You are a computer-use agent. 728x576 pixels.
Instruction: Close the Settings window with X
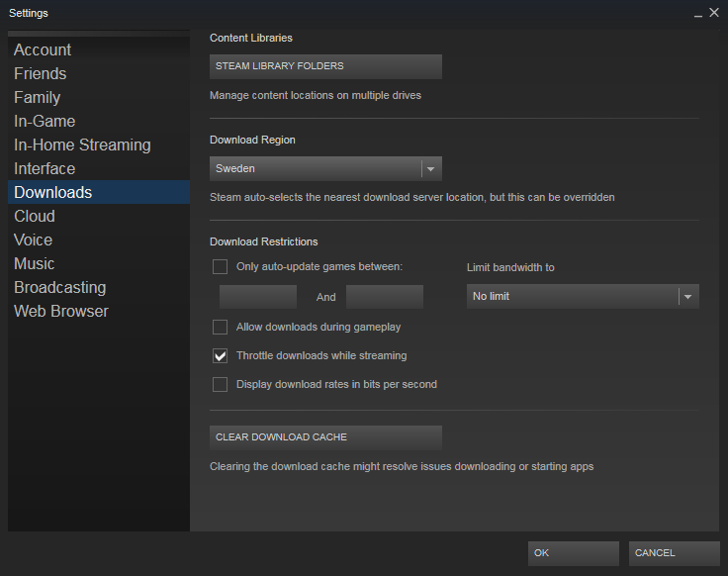[x=714, y=13]
